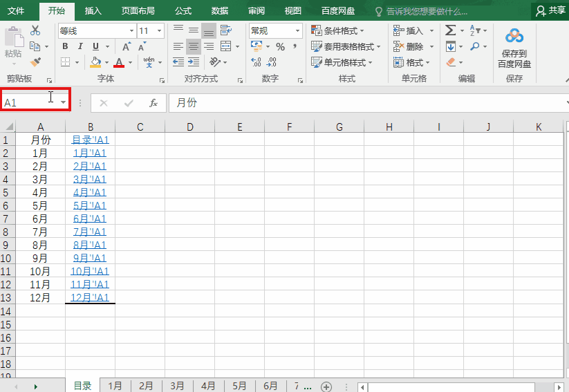This screenshot has width=569, height=392.
Task: Open the Insert Function fx dialog
Action: [x=153, y=103]
